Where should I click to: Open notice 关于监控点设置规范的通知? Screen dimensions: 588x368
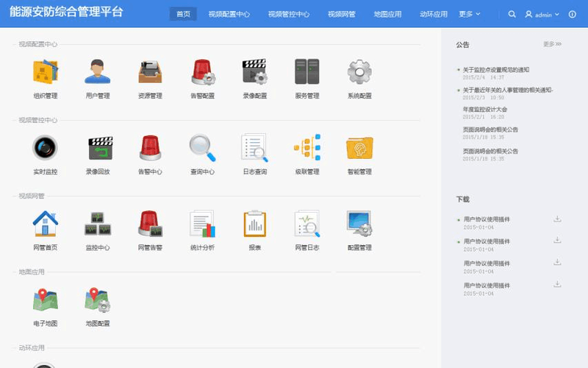495,70
